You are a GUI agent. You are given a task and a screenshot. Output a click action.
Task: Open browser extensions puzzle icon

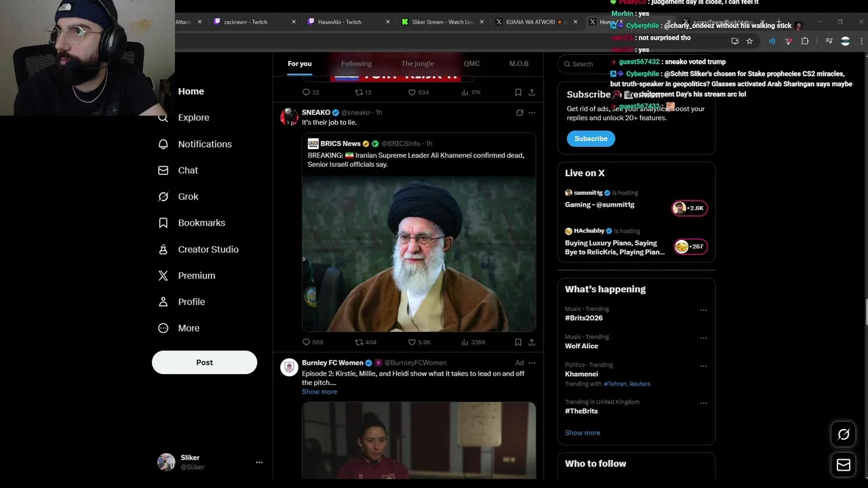click(805, 41)
